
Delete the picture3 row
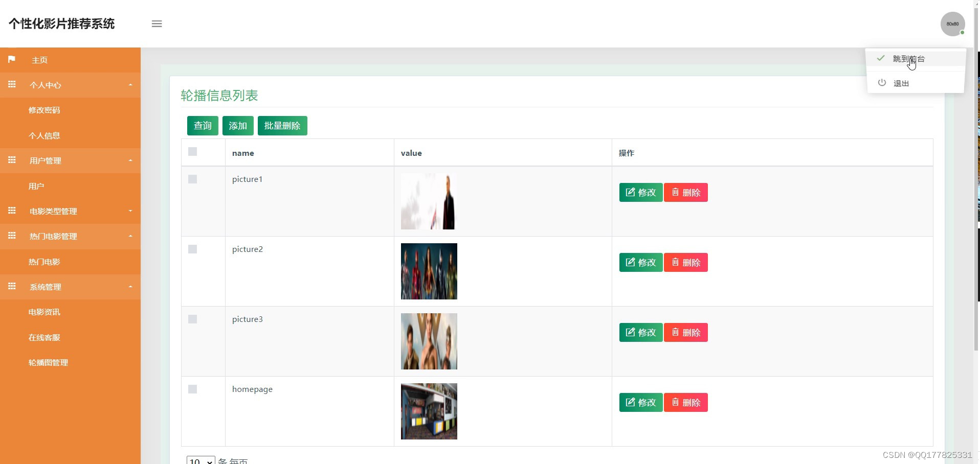point(686,333)
